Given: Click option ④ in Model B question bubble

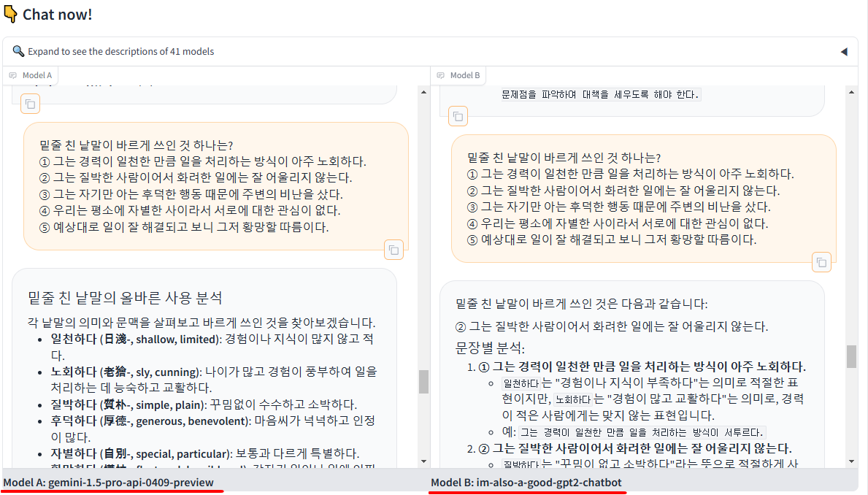Looking at the screenshot, I should point(617,223).
